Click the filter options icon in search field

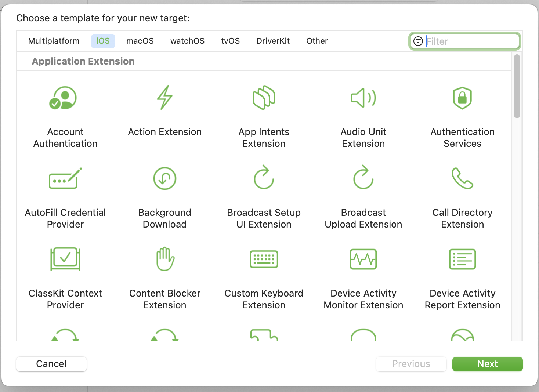418,41
